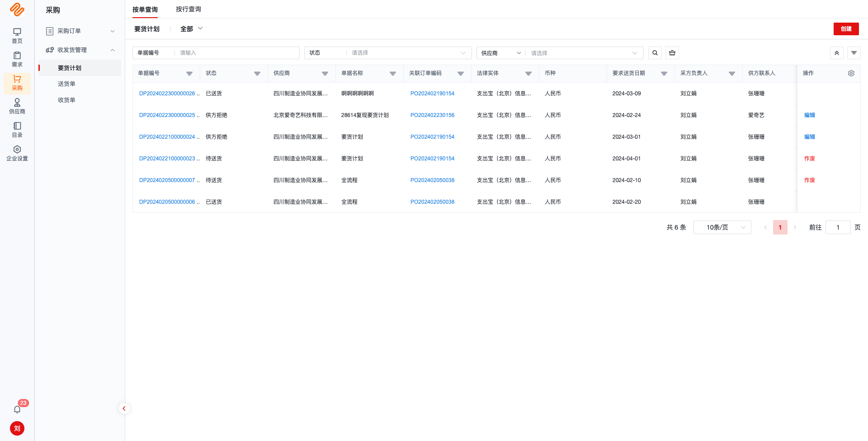Click the 北京爱奇艺科技有限… supplier cell

301,115
